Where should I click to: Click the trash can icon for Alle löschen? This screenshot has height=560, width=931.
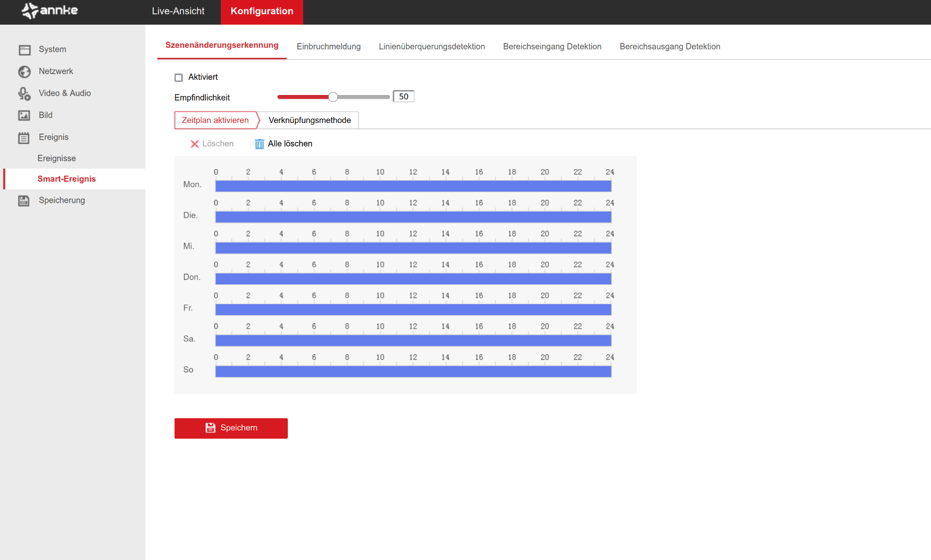pyautogui.click(x=259, y=144)
